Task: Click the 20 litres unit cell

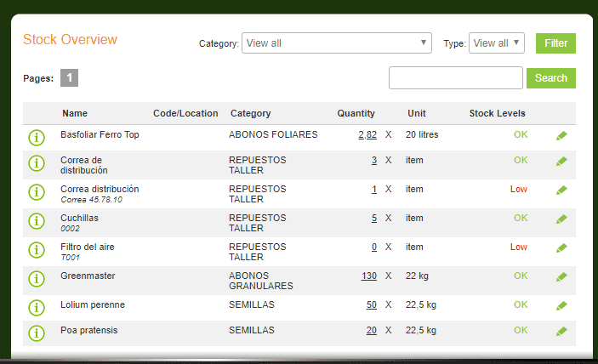Action: (422, 134)
